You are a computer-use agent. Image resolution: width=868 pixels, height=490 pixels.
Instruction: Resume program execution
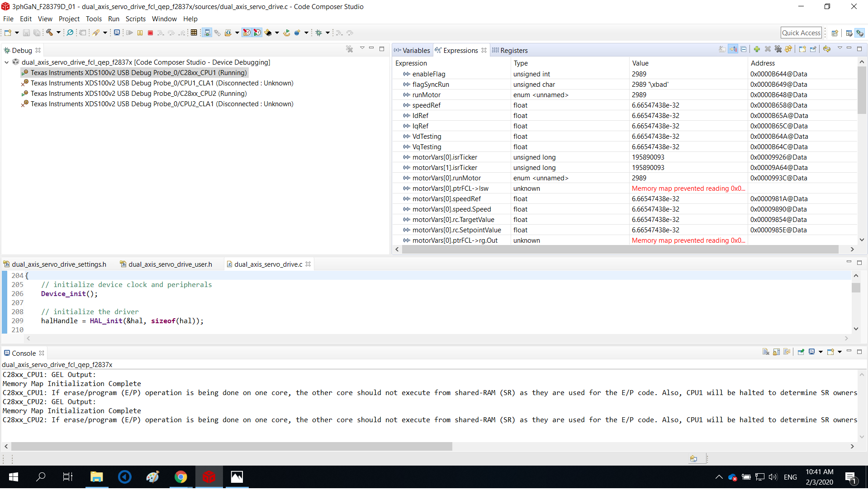[x=129, y=33]
